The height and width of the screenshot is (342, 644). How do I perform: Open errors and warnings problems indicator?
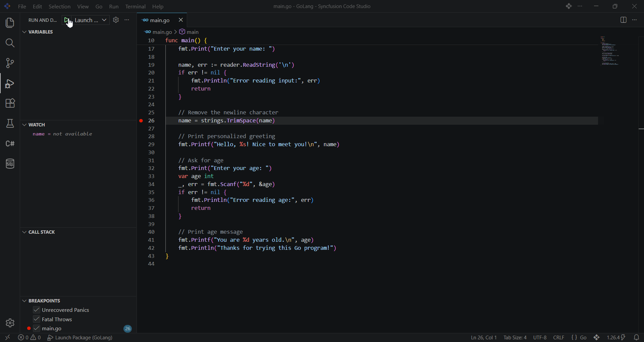pos(30,338)
